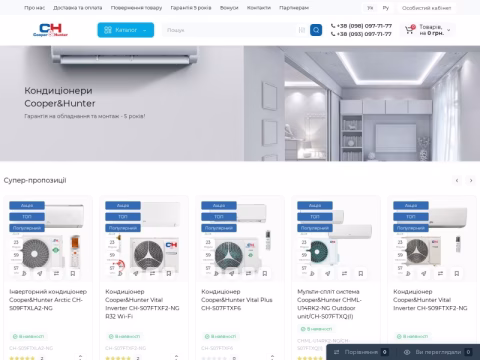This screenshot has width=480, height=360.
Task: Open Інверторний кондиціонер Arctic CH-S09FTXLA2-NG title
Action: pyautogui.click(x=48, y=300)
